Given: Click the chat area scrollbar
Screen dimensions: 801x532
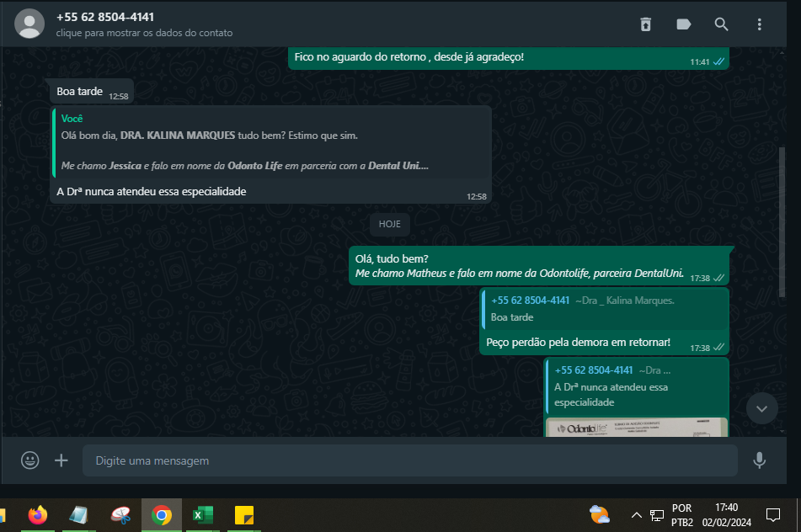Looking at the screenshot, I should 782,222.
